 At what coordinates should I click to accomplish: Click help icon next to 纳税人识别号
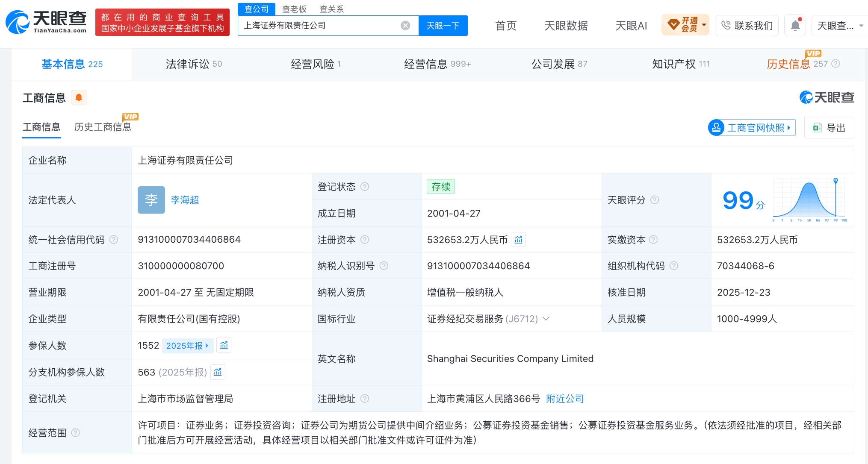click(384, 266)
